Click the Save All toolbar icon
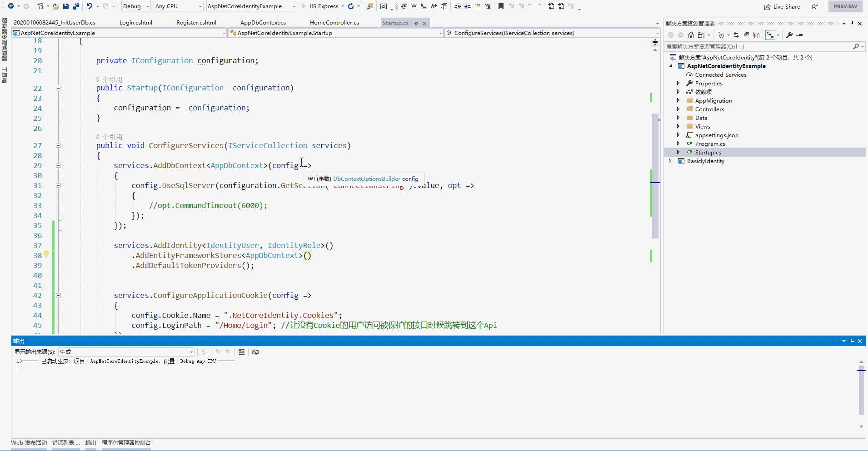The image size is (868, 451). (x=76, y=6)
